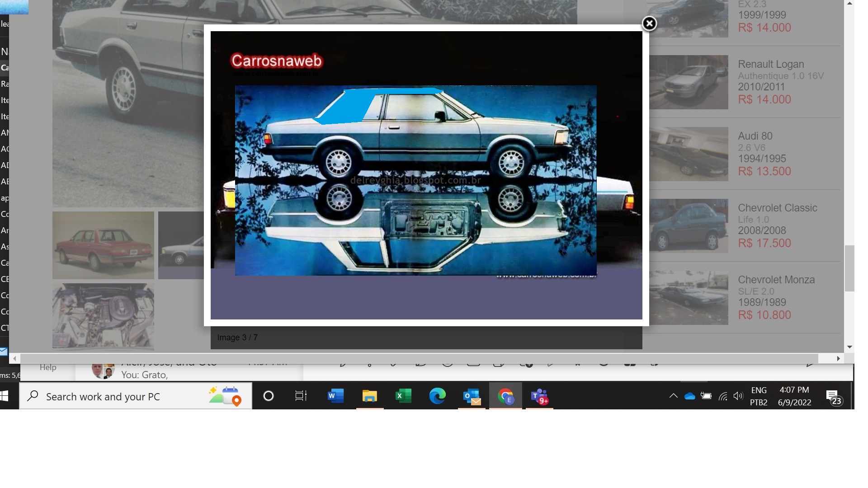Click the Chevrolet Monza car photo
Image resolution: width=868 pixels, height=488 pixels.
point(689,298)
